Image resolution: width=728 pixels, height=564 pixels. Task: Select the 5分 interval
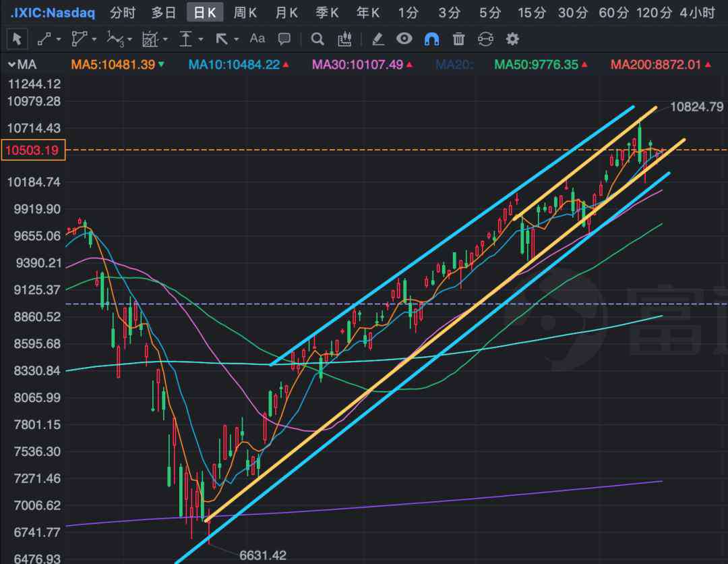point(490,13)
